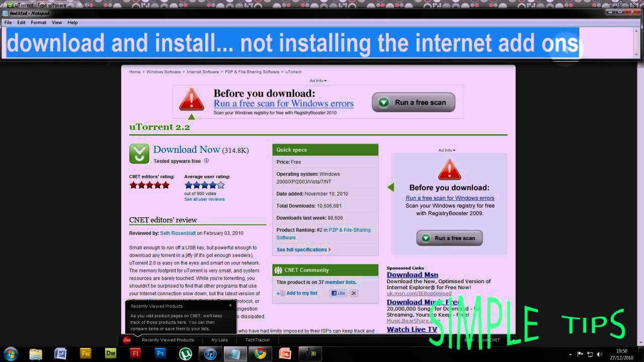Expand See full specifications
Image resolution: width=644 pixels, height=362 pixels.
pyautogui.click(x=304, y=249)
